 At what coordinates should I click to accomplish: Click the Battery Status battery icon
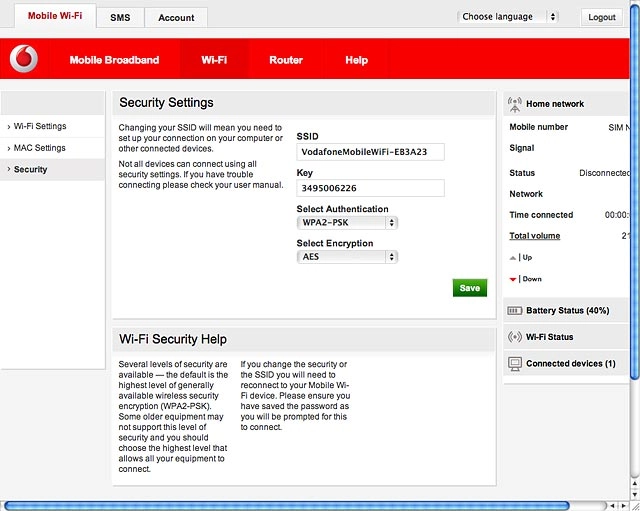[x=514, y=311]
